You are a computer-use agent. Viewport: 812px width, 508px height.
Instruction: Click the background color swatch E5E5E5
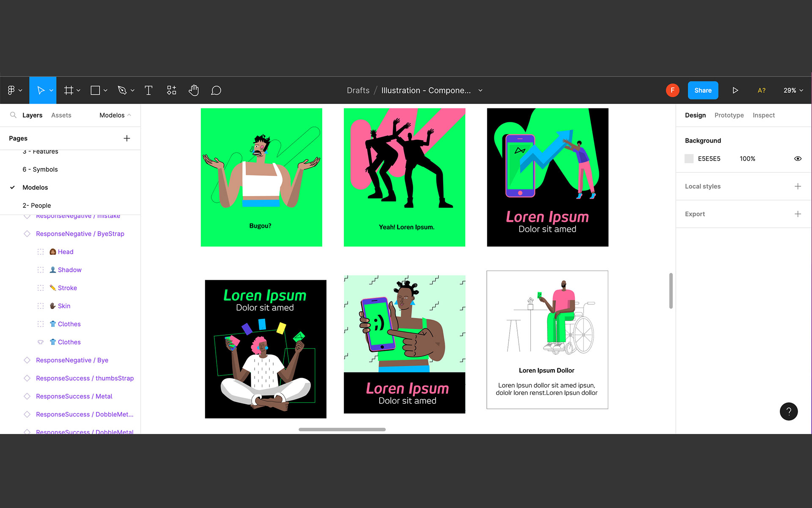tap(689, 159)
